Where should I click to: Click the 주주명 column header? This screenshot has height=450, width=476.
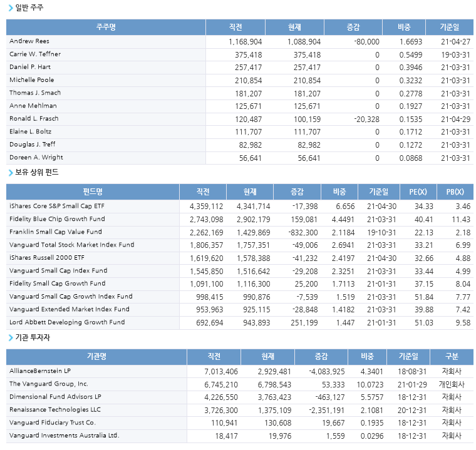106,28
